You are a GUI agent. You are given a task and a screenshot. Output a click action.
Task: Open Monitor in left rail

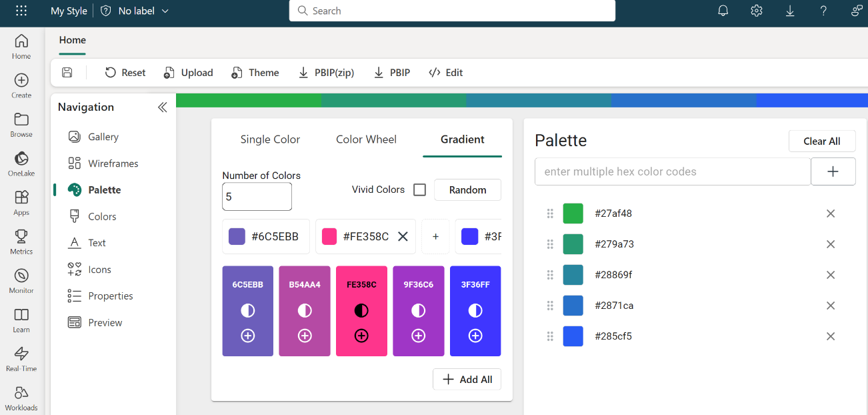click(21, 281)
